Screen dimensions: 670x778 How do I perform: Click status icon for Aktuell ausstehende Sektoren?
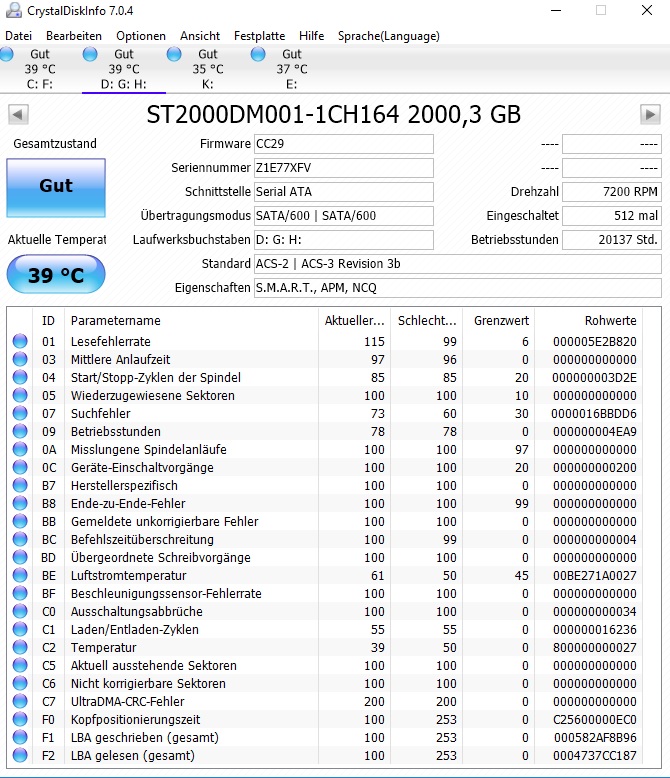click(20, 665)
